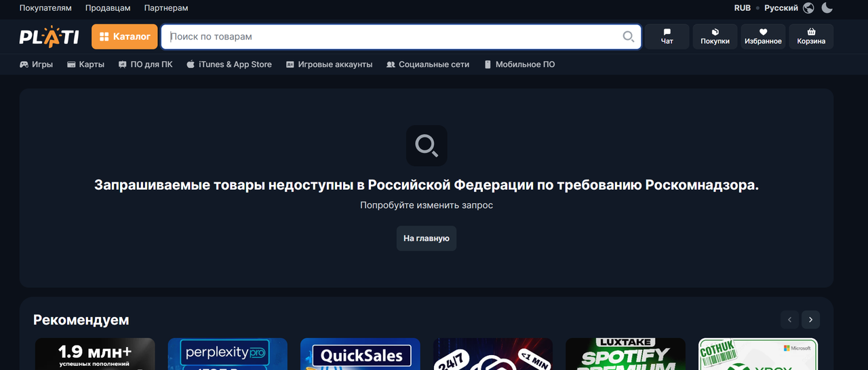This screenshot has height=370, width=868.
Task: Select the iTunes & App Store category
Action: 229,64
